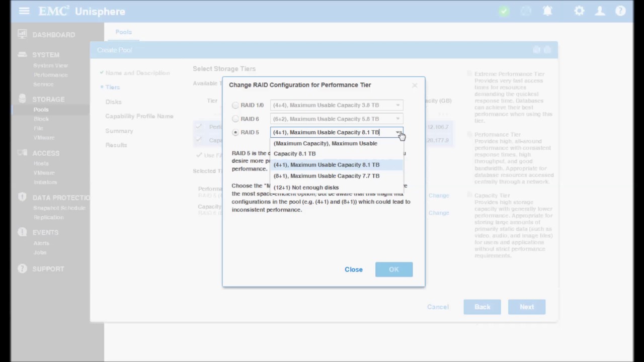The height and width of the screenshot is (362, 644).
Task: Select Initiators under Access
Action: click(45, 182)
